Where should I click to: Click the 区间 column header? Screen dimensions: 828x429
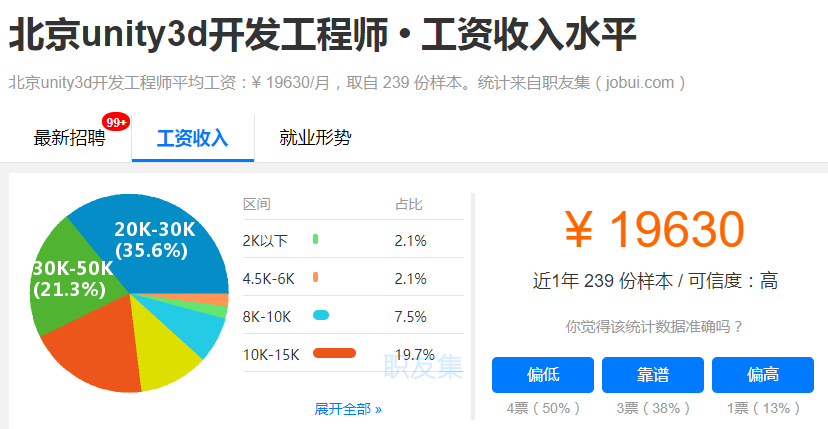pos(257,204)
